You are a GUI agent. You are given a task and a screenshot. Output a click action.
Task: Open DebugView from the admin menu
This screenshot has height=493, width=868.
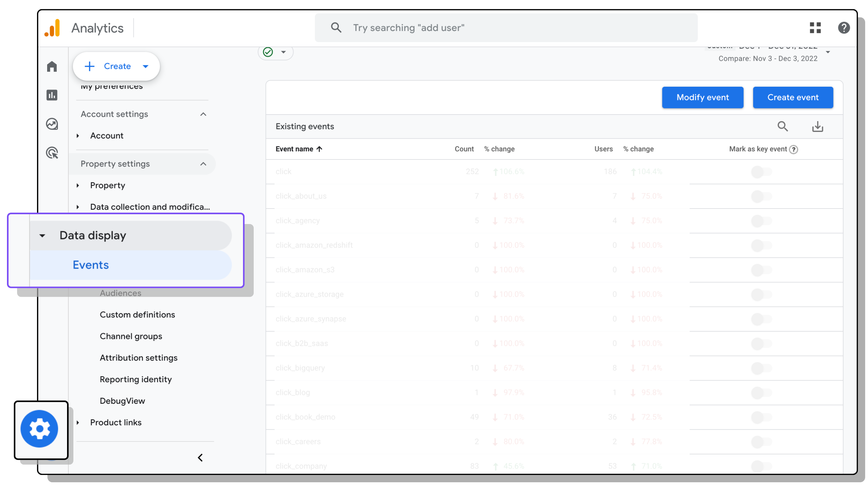coord(122,401)
